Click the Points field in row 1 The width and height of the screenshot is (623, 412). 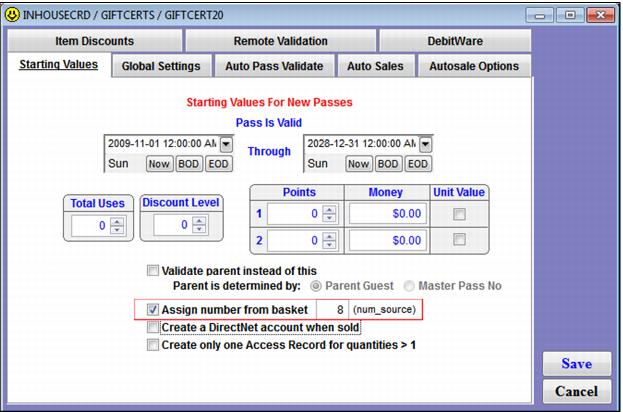pos(295,214)
